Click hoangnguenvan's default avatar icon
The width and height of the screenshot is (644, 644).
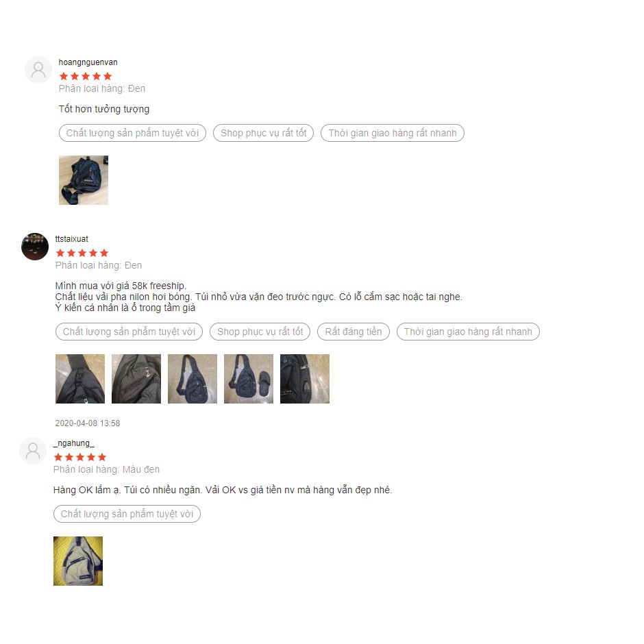[x=38, y=70]
